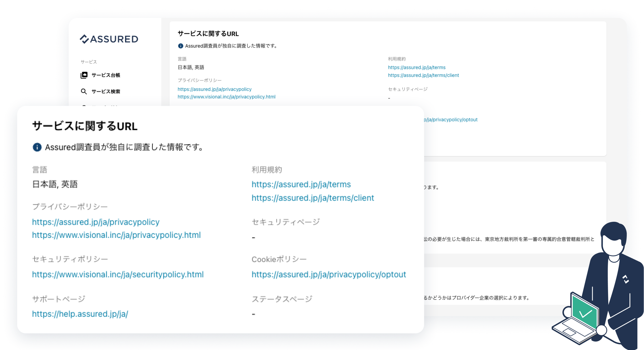The width and height of the screenshot is (644, 350).
Task: Open the https://help.assured.jp/ja/ support link
Action: (80, 314)
